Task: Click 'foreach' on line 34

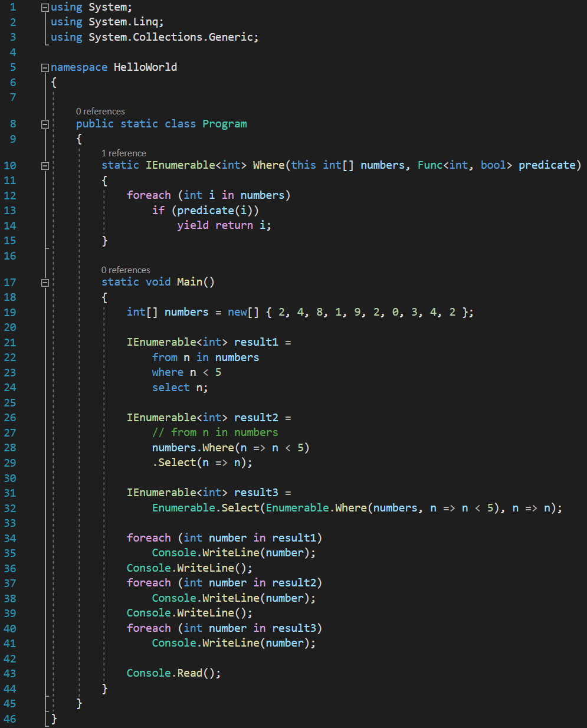Action: 149,538
